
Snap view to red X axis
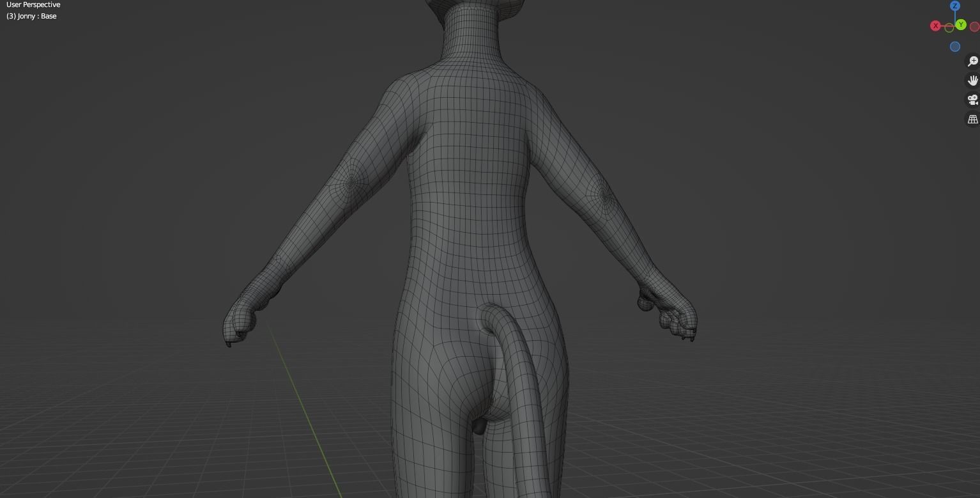(936, 26)
